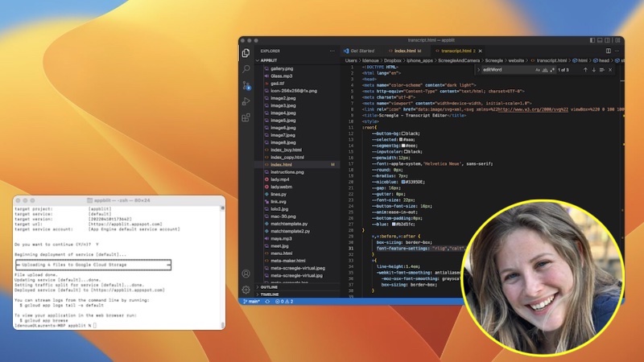Open lady.mp4 in the Explorer
Image resolution: width=644 pixels, height=362 pixels.
click(x=279, y=179)
